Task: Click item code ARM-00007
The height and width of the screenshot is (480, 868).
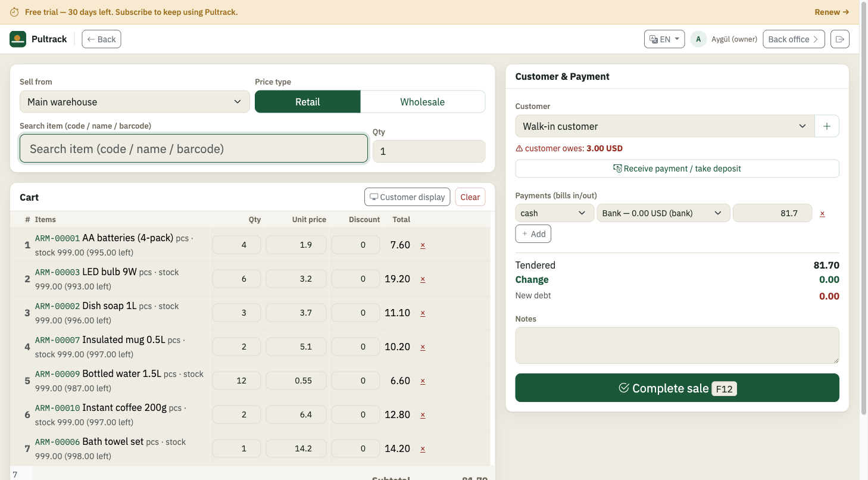Action: click(57, 340)
